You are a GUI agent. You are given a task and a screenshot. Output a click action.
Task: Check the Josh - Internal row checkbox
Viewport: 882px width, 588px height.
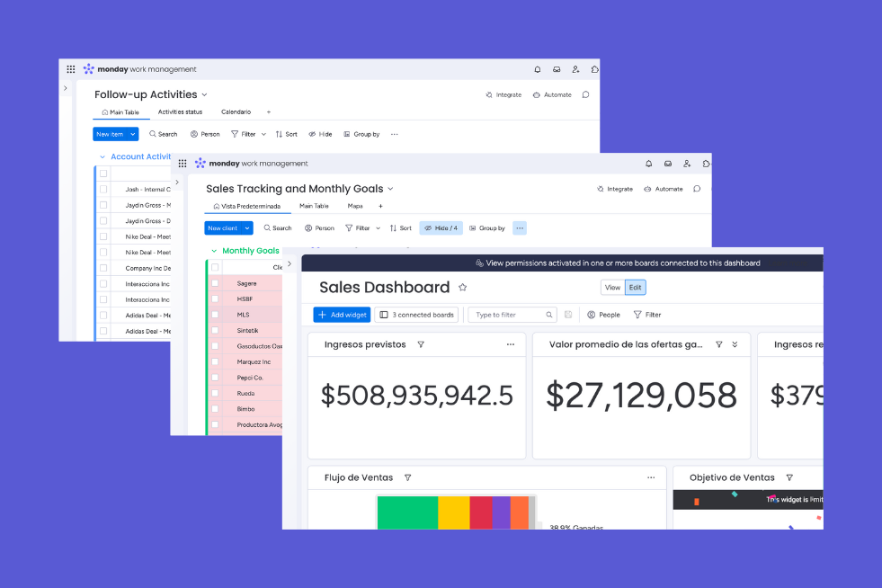point(103,189)
